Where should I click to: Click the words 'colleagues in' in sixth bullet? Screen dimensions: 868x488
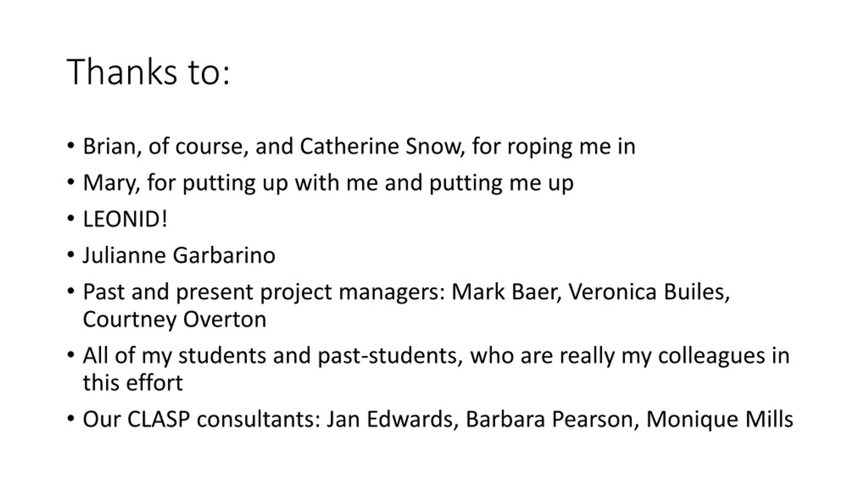pyautogui.click(x=724, y=357)
